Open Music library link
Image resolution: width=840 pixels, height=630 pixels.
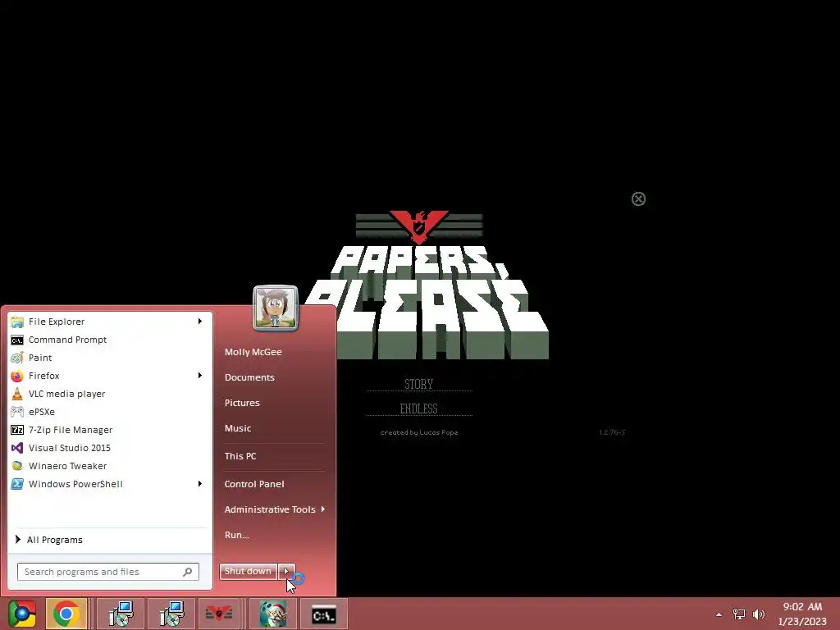point(237,428)
